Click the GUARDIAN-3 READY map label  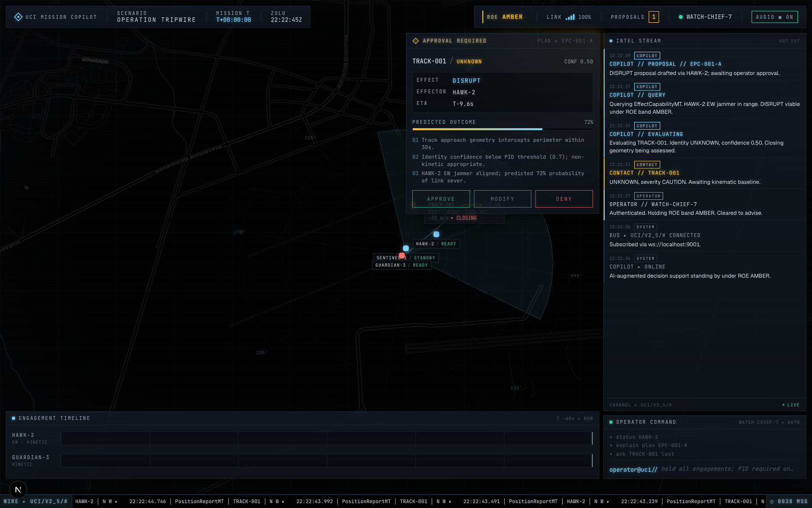click(402, 265)
